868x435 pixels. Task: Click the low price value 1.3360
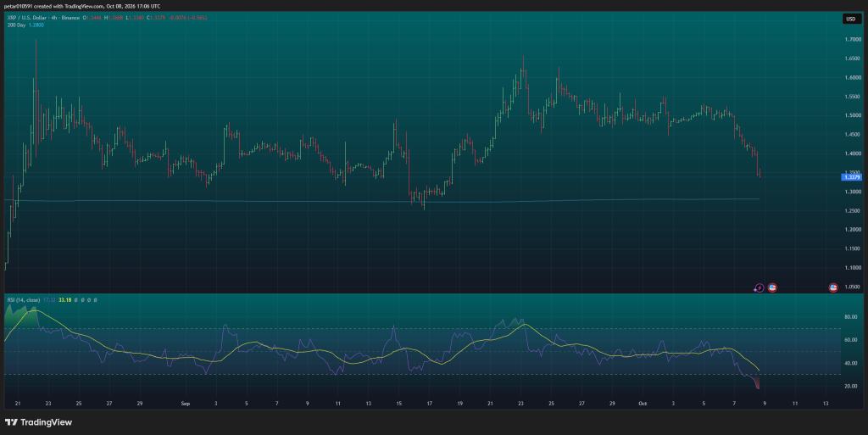click(136, 18)
